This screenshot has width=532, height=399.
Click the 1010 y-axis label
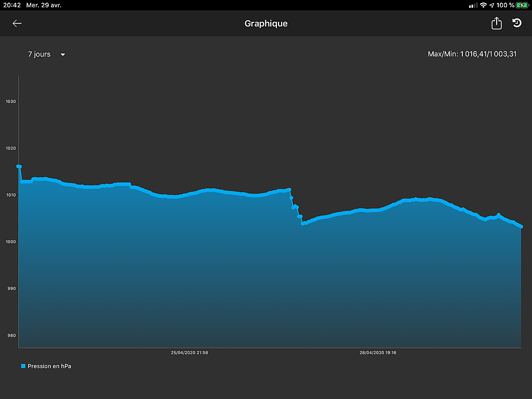[11, 195]
